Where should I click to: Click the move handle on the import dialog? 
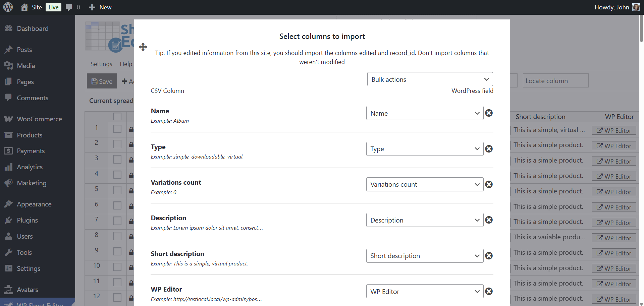point(143,47)
